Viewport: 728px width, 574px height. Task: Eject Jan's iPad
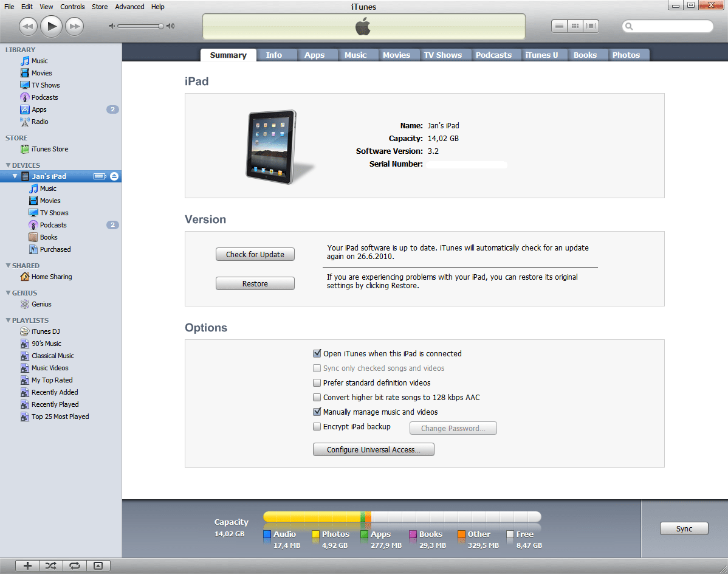114,176
